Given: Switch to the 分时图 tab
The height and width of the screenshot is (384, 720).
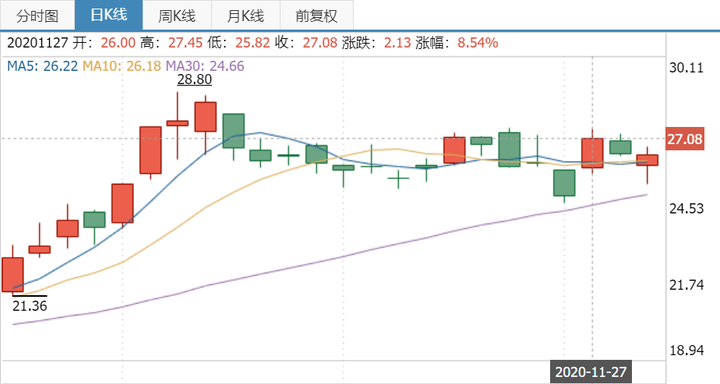Looking at the screenshot, I should coord(38,16).
